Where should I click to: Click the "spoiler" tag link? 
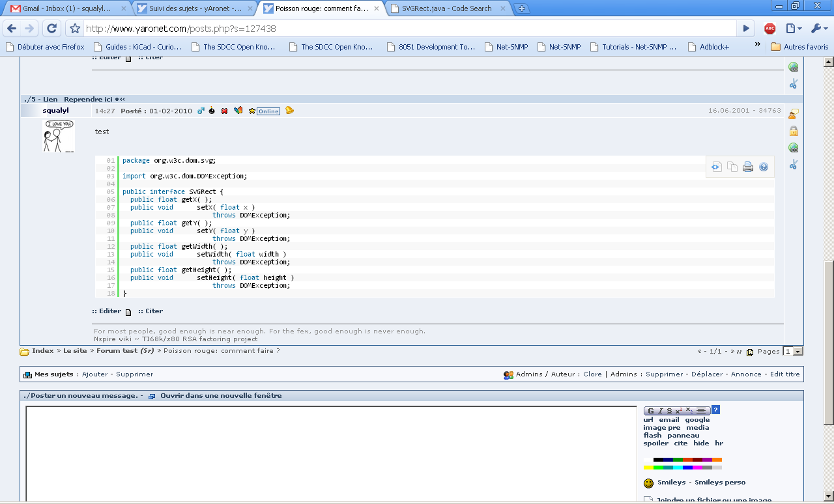(655, 443)
